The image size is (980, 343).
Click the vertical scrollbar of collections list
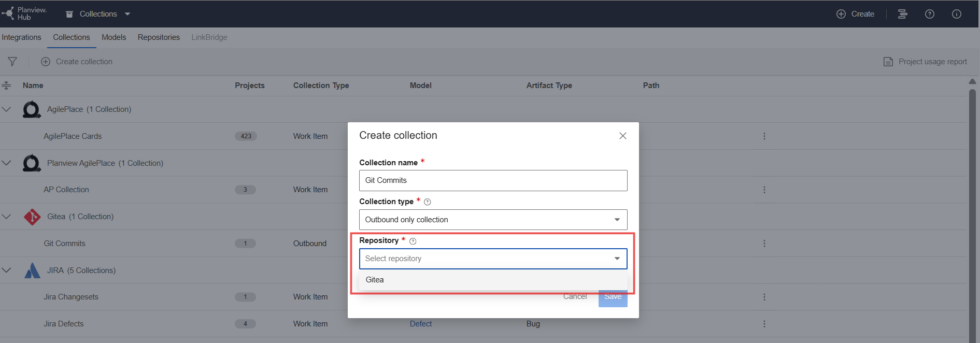(972, 215)
